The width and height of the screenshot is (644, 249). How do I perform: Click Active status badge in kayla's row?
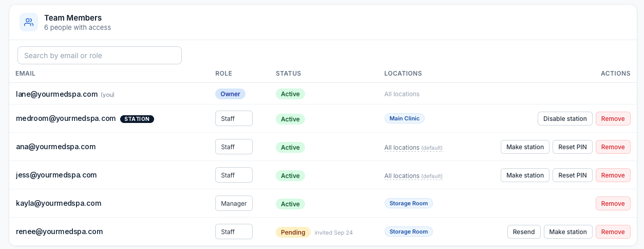(x=290, y=204)
